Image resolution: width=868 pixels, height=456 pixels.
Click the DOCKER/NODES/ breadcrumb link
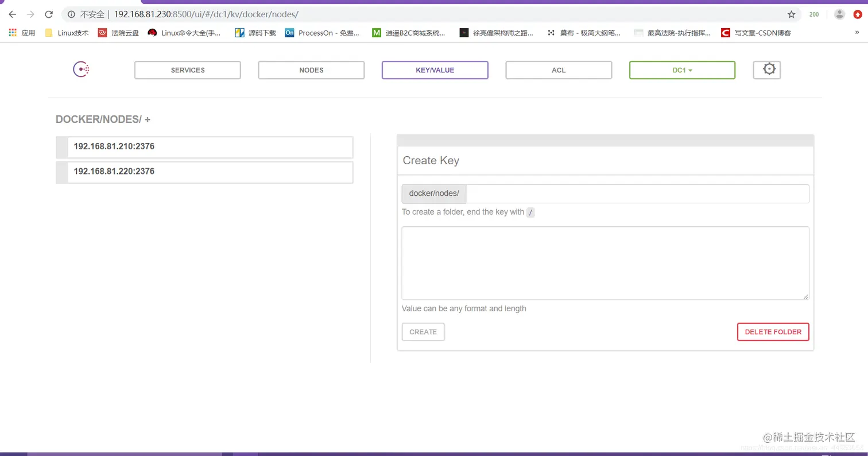coord(98,119)
